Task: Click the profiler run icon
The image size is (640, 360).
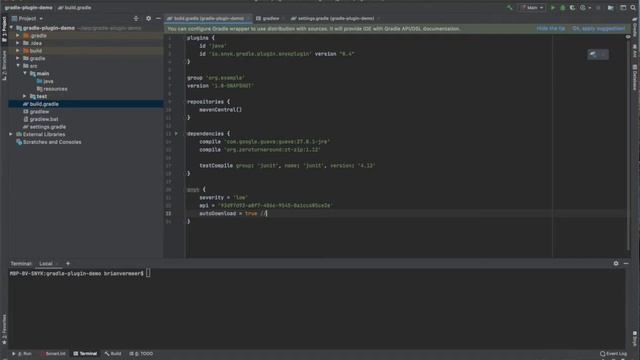Action: tap(584, 7)
